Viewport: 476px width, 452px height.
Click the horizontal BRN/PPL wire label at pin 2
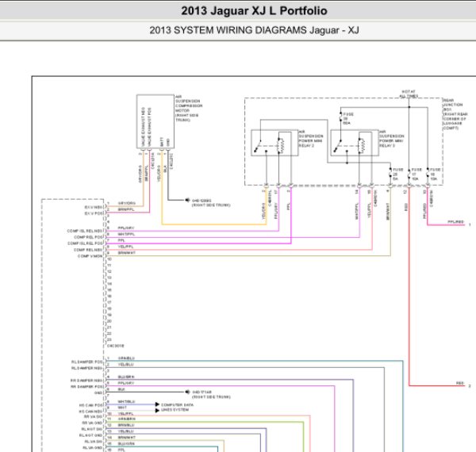[x=126, y=209]
